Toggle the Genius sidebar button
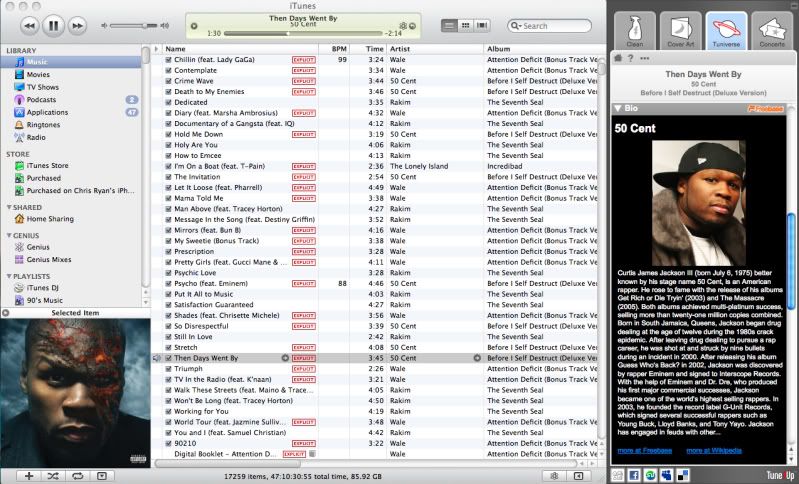 (x=578, y=476)
